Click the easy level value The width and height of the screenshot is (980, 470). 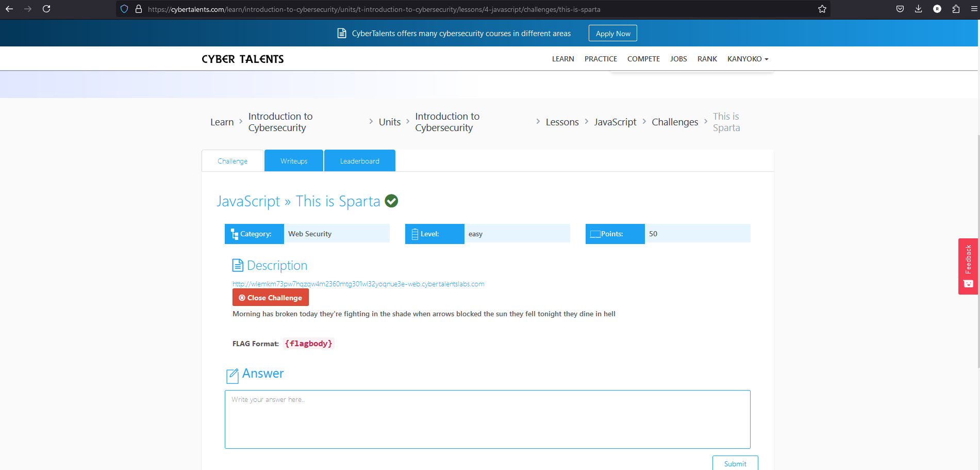[x=475, y=234]
